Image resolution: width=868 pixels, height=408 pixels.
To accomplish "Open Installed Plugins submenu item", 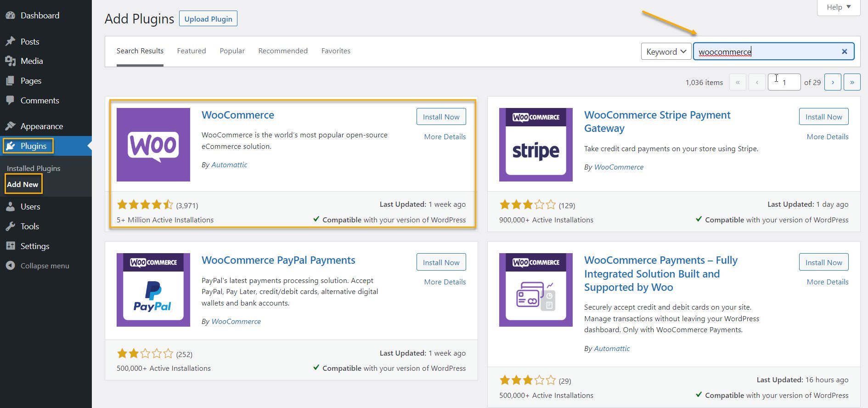I will point(34,168).
